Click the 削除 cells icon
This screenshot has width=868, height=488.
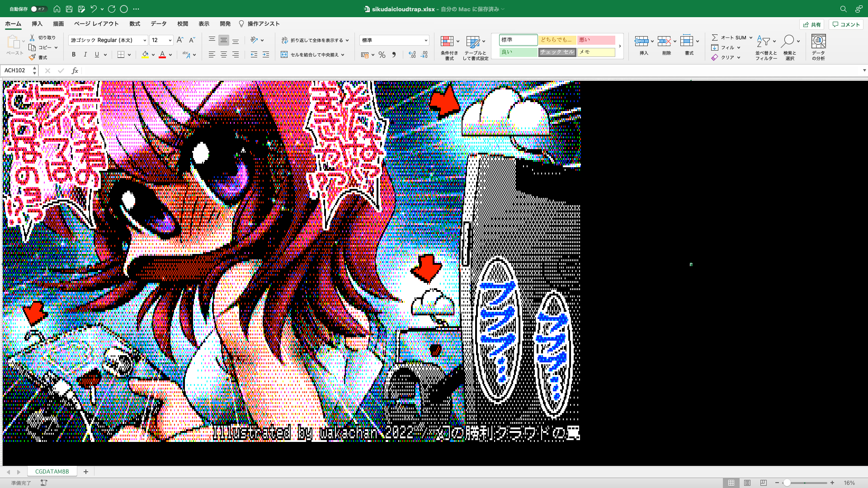664,41
